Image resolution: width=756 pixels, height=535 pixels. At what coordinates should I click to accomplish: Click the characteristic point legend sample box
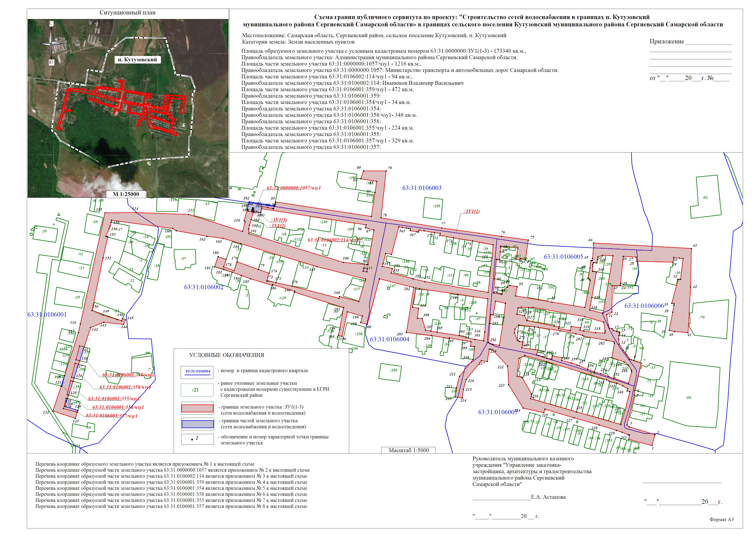pos(198,439)
